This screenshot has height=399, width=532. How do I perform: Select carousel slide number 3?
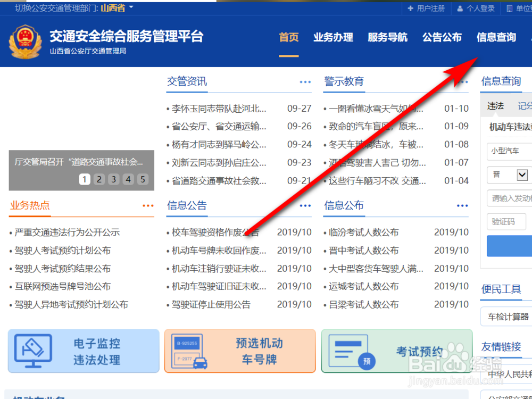[x=113, y=179]
